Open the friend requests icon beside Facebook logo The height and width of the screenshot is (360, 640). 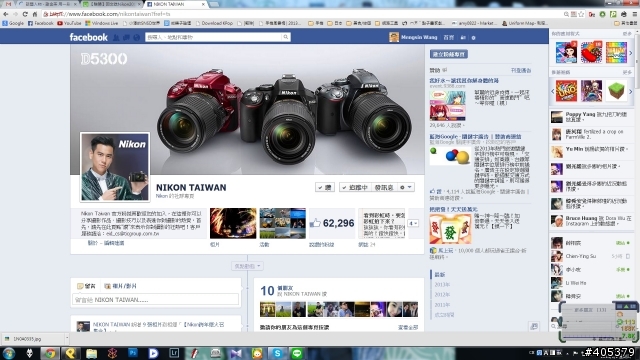click(x=116, y=38)
